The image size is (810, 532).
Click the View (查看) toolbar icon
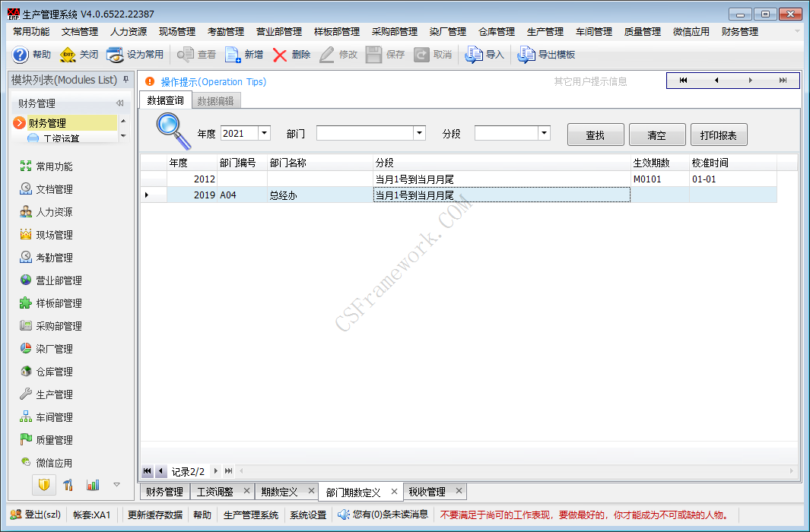tap(185, 55)
